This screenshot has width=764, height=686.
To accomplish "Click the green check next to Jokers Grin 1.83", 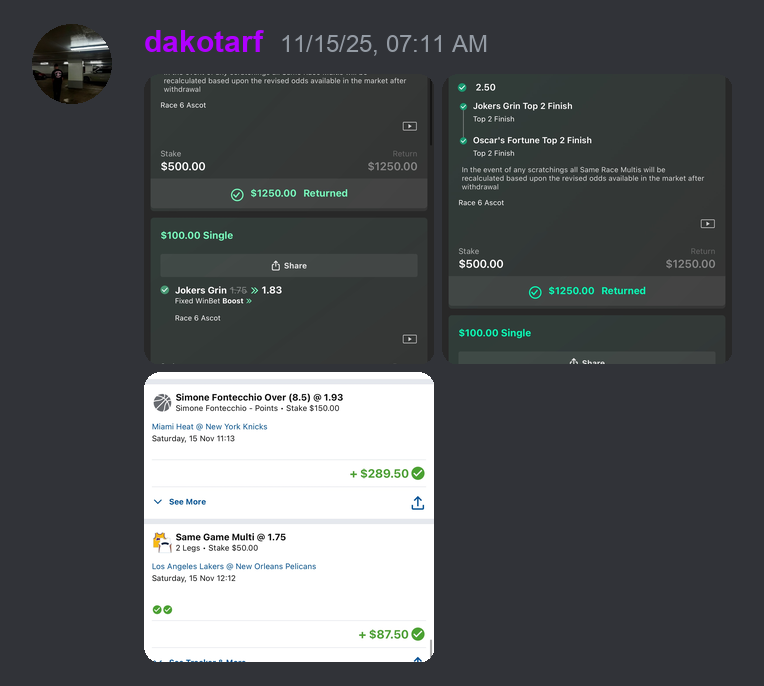I will (x=165, y=290).
